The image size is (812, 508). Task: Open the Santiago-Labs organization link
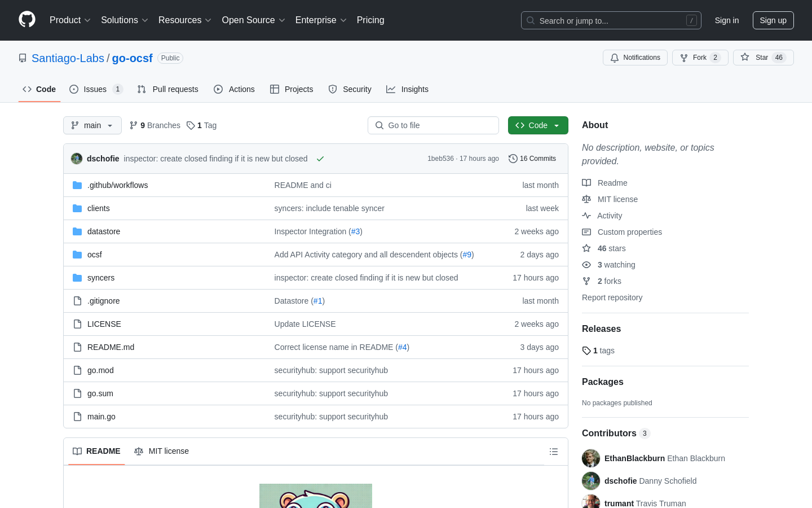tap(68, 58)
